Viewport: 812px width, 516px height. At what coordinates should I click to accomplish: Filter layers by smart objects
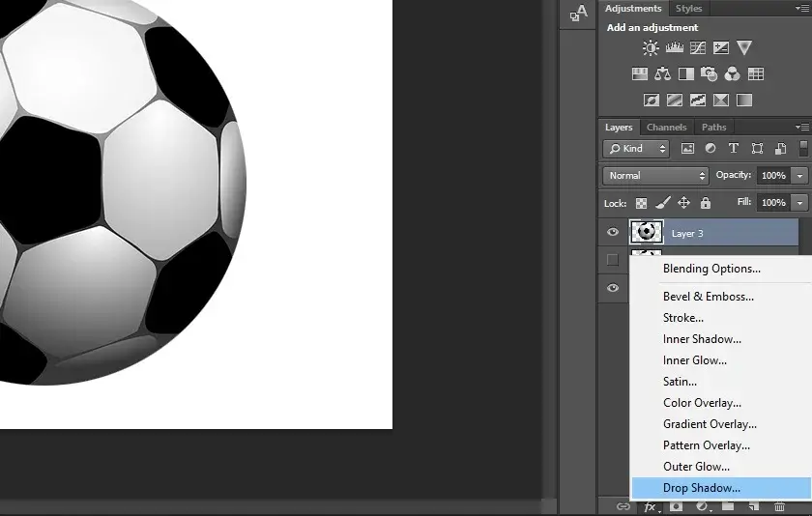[780, 149]
